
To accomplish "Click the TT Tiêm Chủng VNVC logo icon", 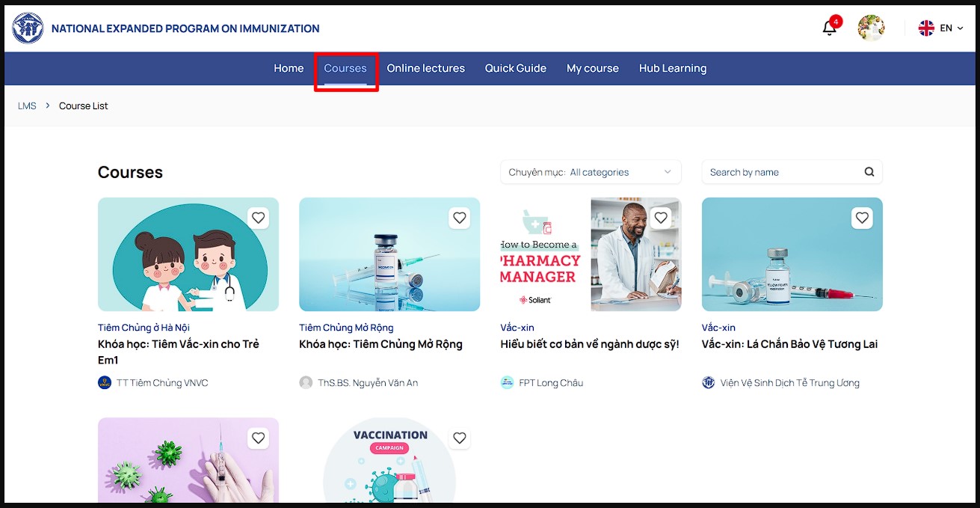I will pos(105,383).
